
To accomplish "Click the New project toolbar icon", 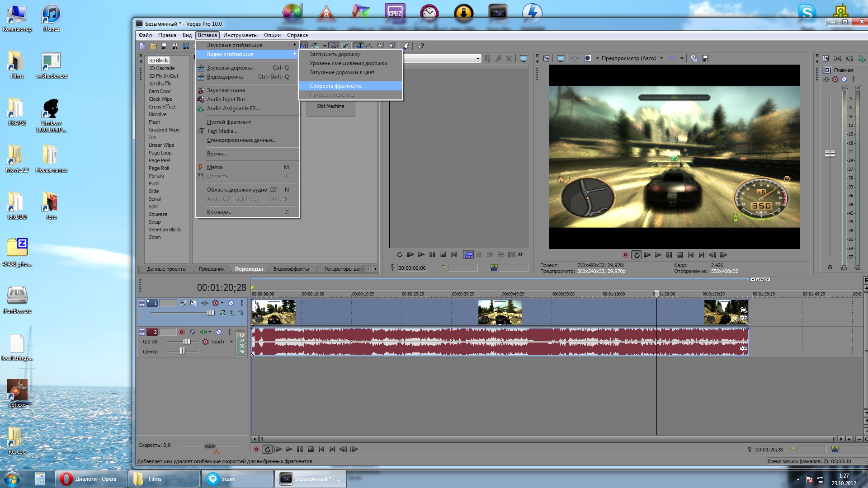I will [142, 46].
